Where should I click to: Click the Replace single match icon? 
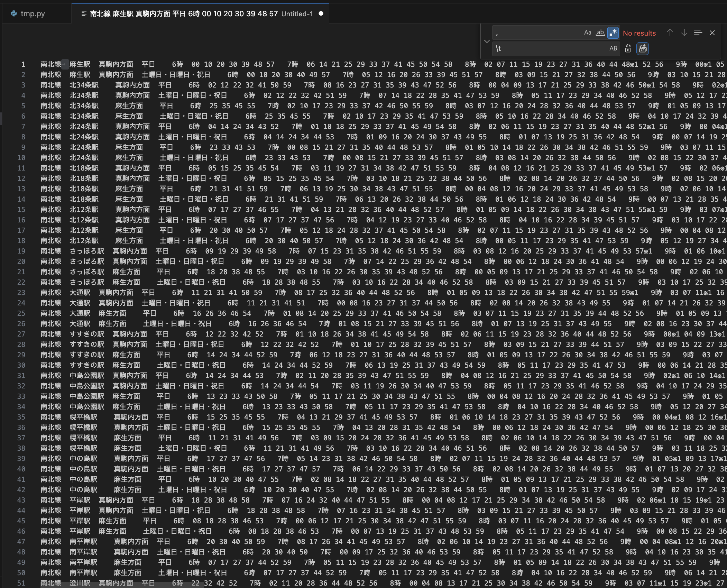tap(628, 48)
